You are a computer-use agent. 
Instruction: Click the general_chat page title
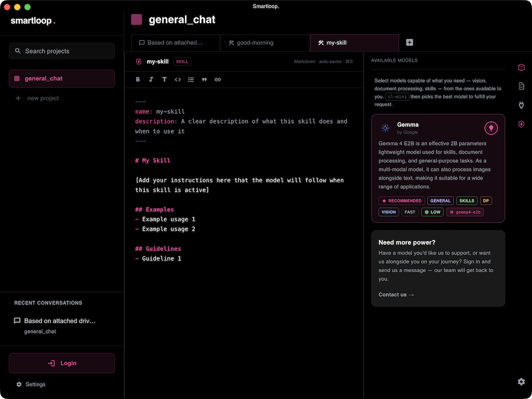tap(182, 20)
